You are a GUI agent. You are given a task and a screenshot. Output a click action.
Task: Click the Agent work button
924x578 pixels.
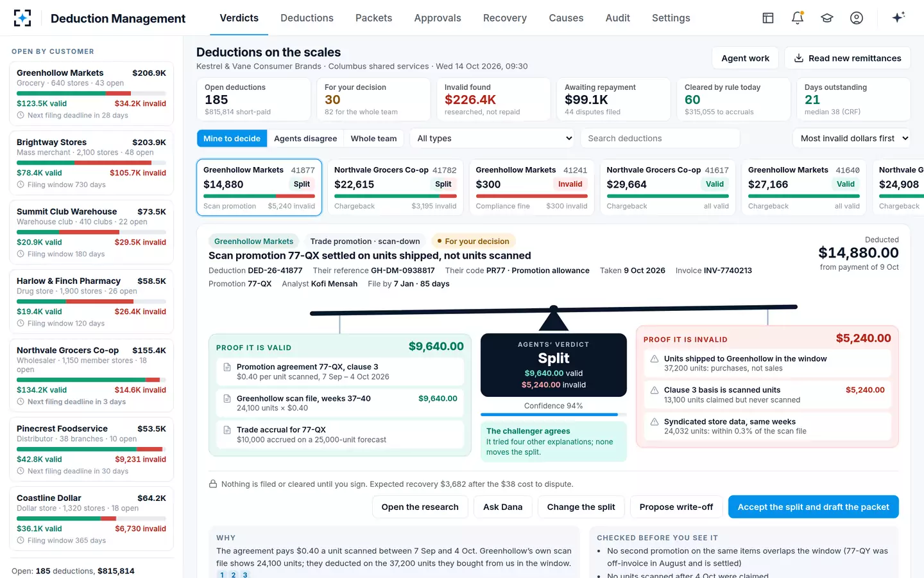[x=745, y=58]
